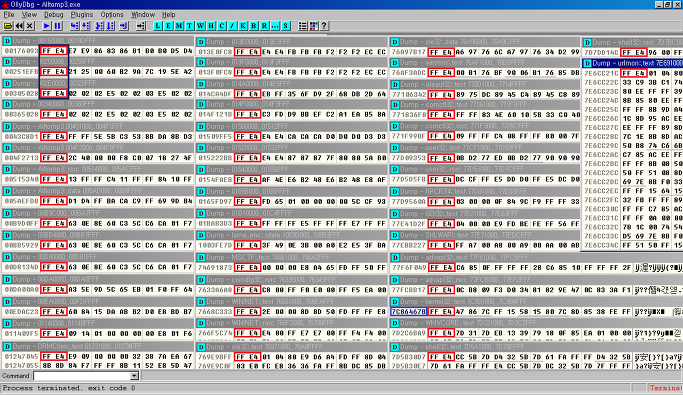The width and height of the screenshot is (683, 395).
Task: Show Executable modules via E icon
Action: pyautogui.click(x=168, y=26)
